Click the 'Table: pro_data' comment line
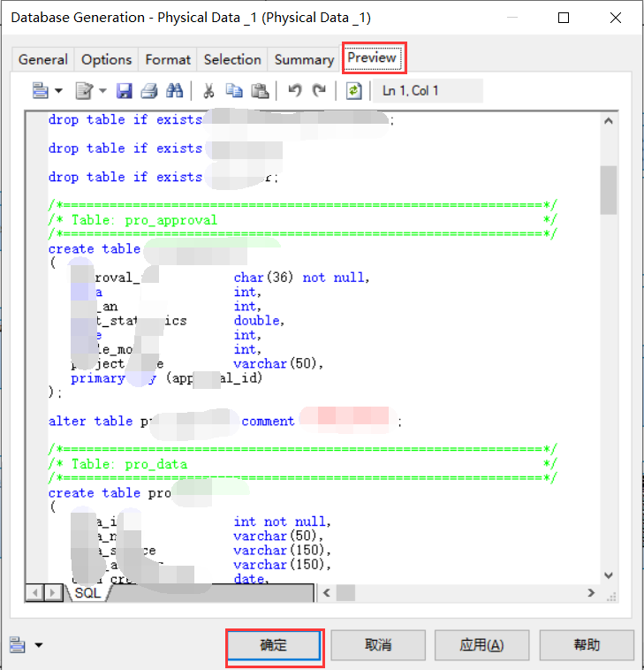 coord(302,464)
